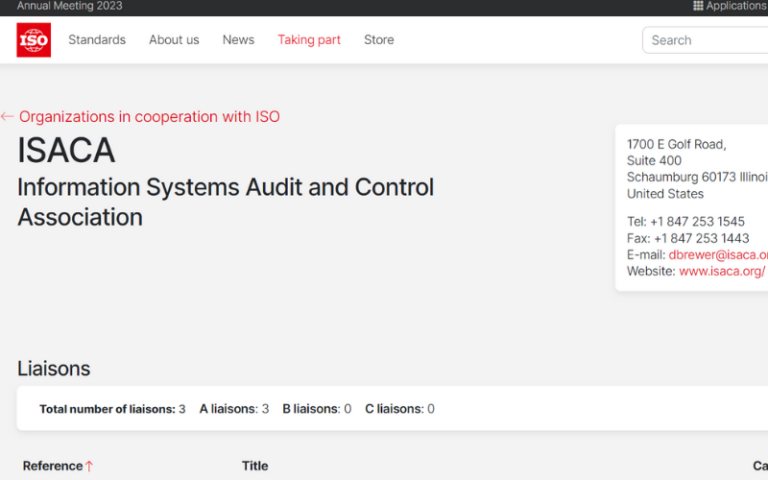Go to the News section

point(238,40)
